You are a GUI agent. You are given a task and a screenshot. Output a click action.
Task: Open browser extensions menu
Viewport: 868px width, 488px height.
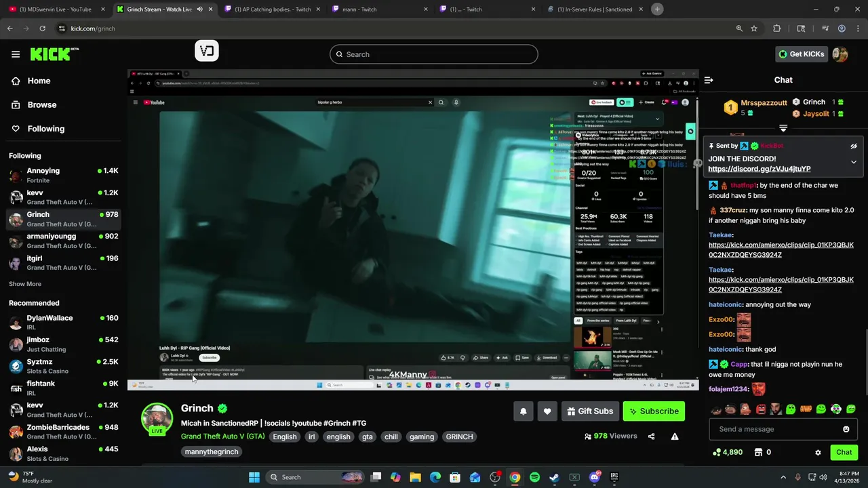click(777, 28)
